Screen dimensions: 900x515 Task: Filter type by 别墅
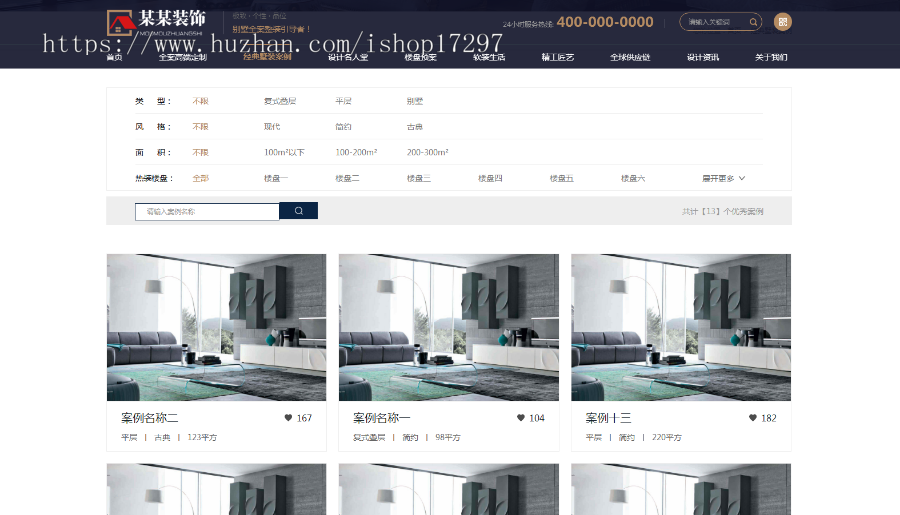point(415,101)
